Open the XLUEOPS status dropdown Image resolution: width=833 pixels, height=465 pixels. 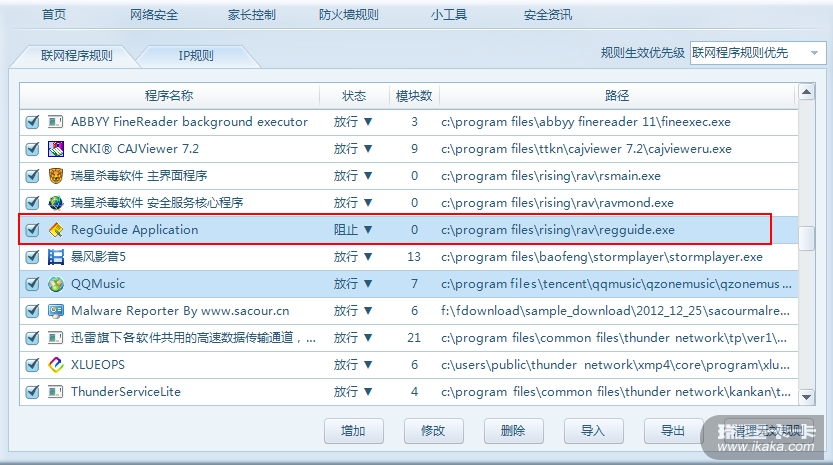(x=353, y=365)
